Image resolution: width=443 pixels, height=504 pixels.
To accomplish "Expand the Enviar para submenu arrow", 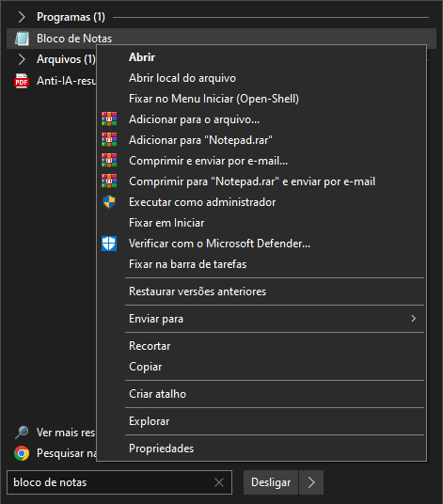I will (414, 319).
